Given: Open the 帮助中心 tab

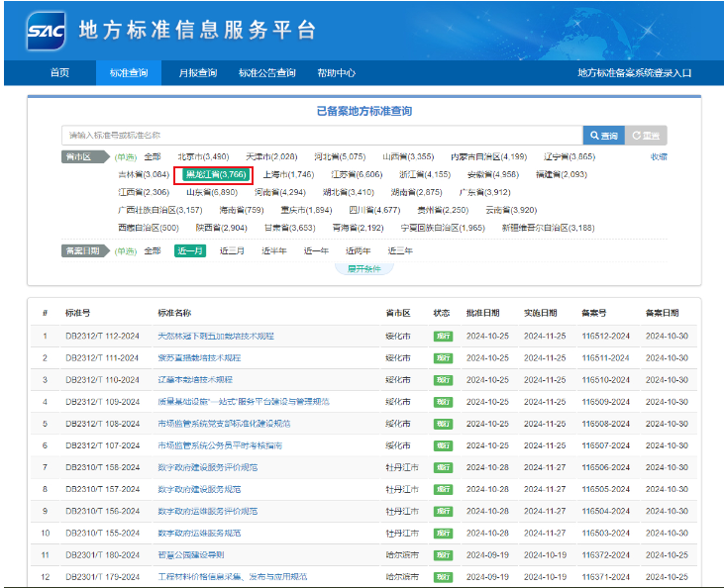Looking at the screenshot, I should pos(336,73).
